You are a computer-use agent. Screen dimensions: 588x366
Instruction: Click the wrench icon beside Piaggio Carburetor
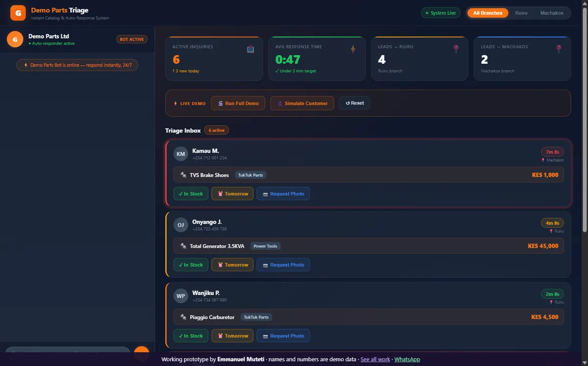click(183, 317)
